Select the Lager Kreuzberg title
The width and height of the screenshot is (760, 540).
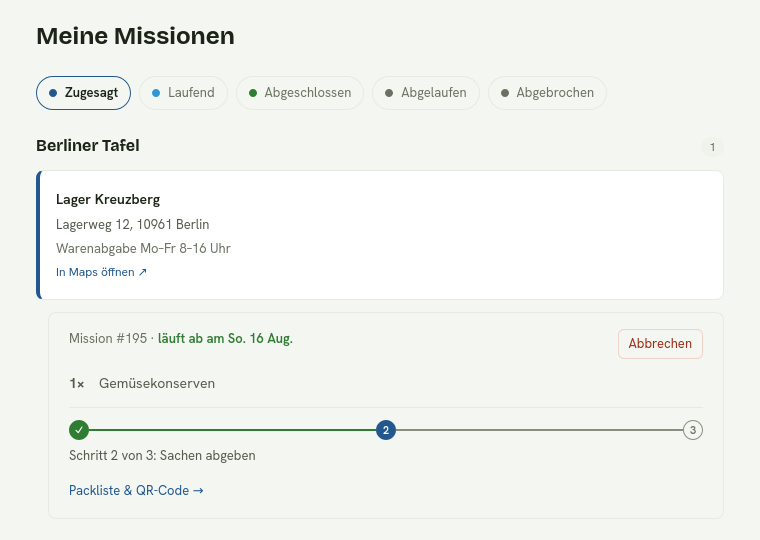click(x=108, y=200)
